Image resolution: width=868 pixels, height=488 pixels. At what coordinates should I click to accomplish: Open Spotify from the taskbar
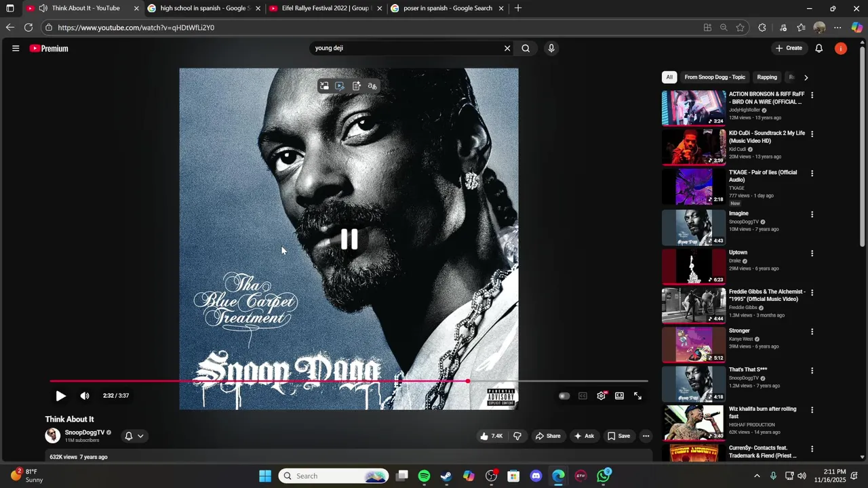click(x=424, y=476)
